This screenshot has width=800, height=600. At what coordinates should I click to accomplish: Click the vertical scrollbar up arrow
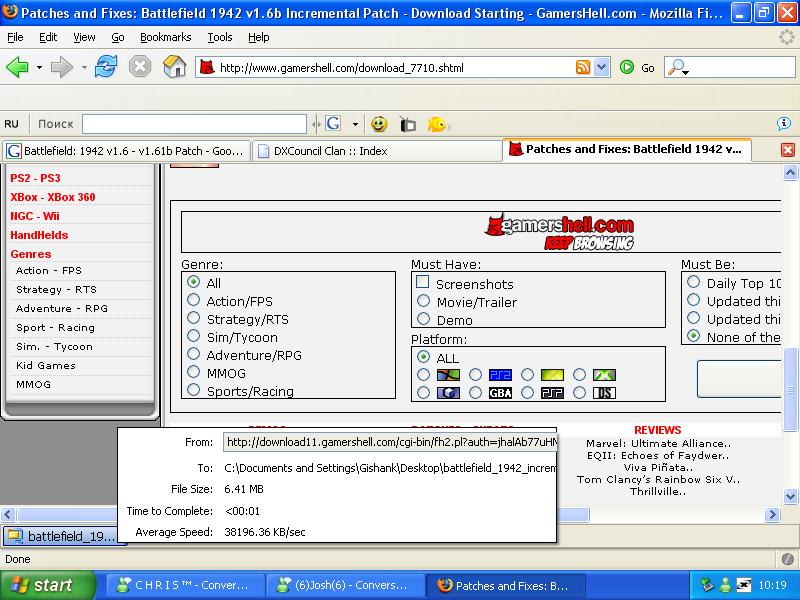coord(790,172)
